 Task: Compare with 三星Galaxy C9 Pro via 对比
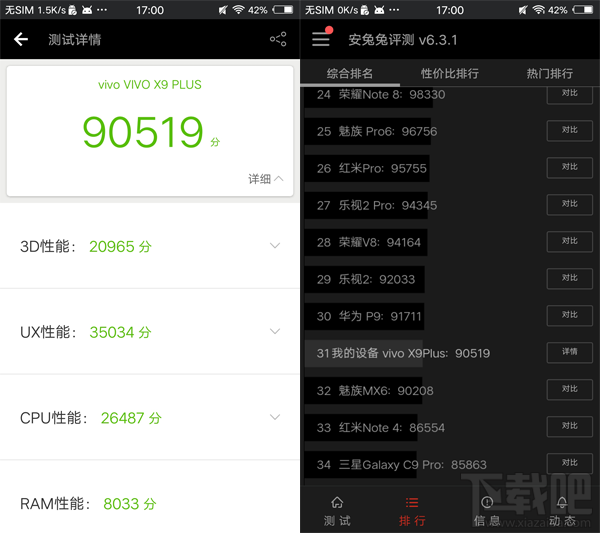(x=569, y=463)
